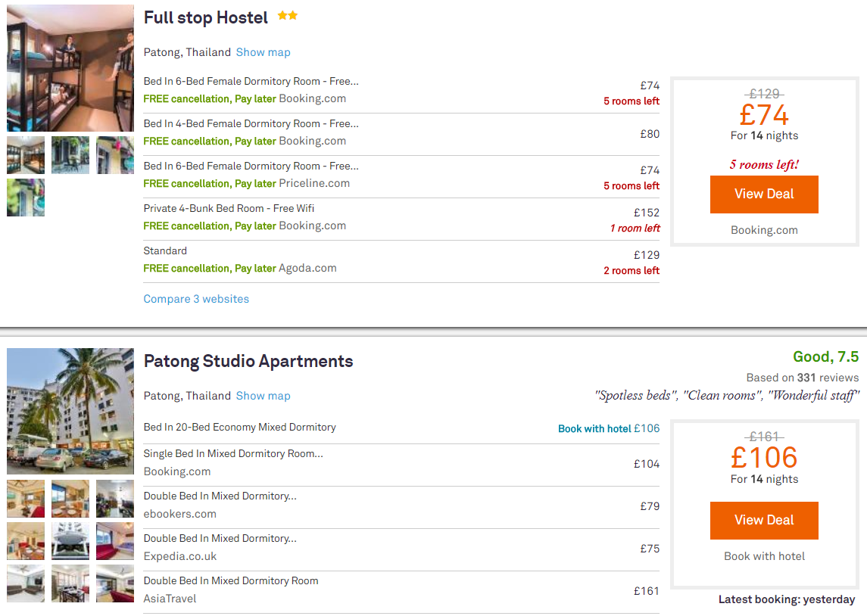The width and height of the screenshot is (867, 616).
Task: Select the 4-Bed Female Dormitory £80 offer
Action: click(x=401, y=134)
